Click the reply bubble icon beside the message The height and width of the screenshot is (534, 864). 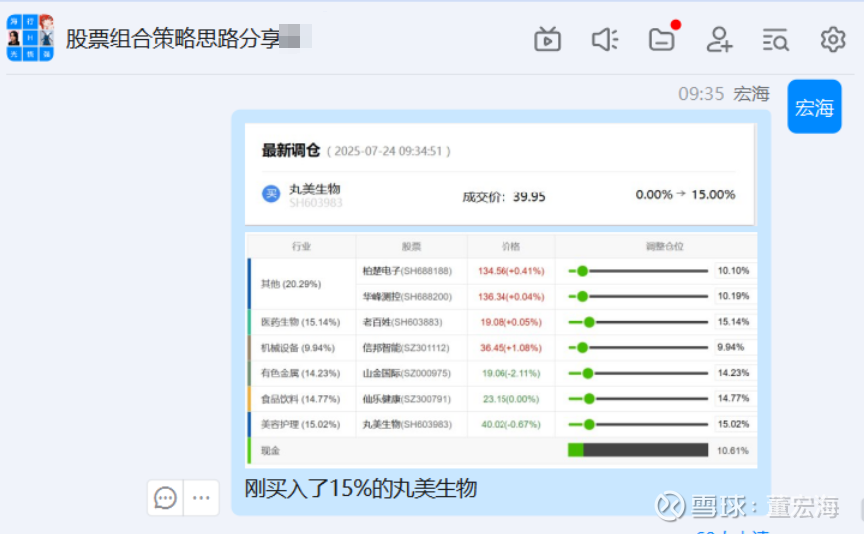165,498
